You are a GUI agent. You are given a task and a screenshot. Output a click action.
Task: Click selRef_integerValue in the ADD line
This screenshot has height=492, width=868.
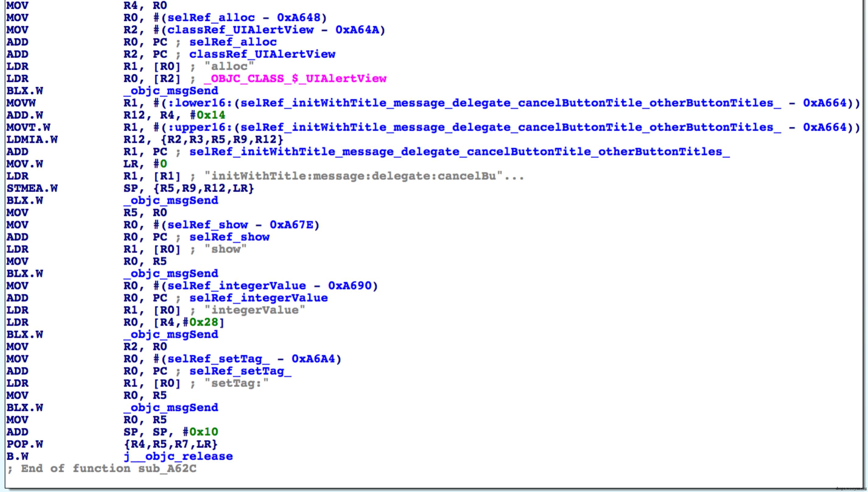click(x=258, y=298)
